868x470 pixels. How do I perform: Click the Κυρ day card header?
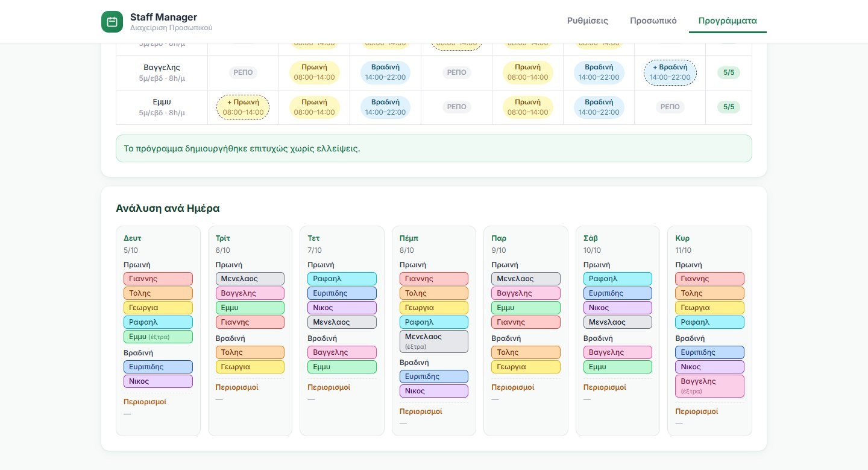coord(682,238)
